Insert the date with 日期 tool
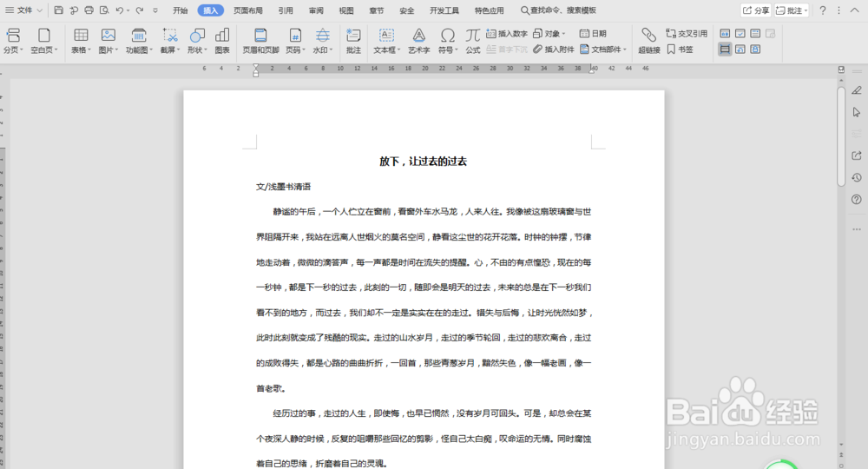 click(x=593, y=33)
